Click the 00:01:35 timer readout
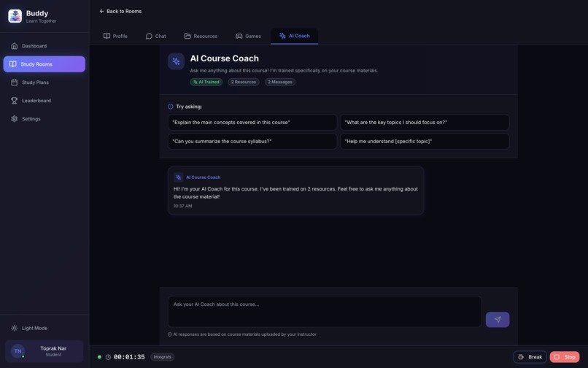This screenshot has height=368, width=588. (129, 357)
